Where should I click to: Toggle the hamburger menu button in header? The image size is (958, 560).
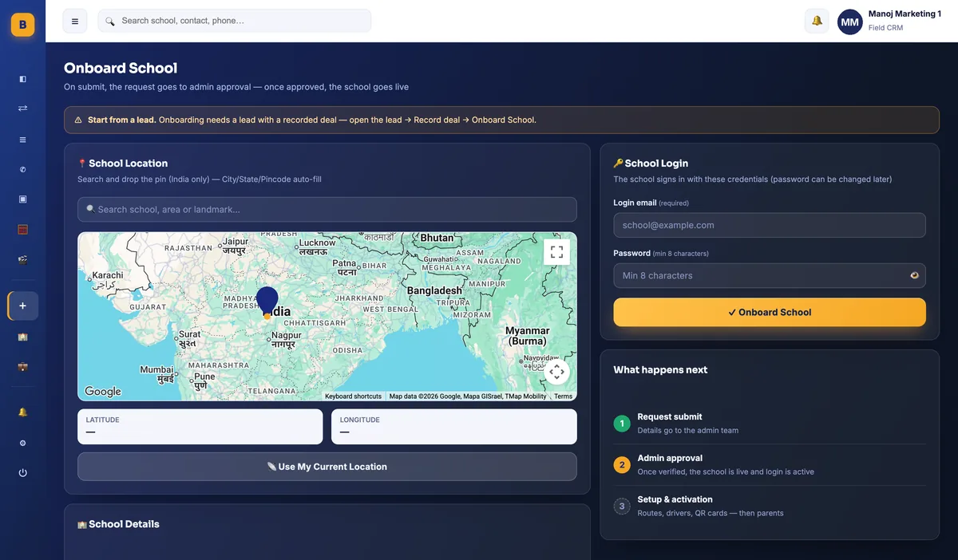[74, 21]
